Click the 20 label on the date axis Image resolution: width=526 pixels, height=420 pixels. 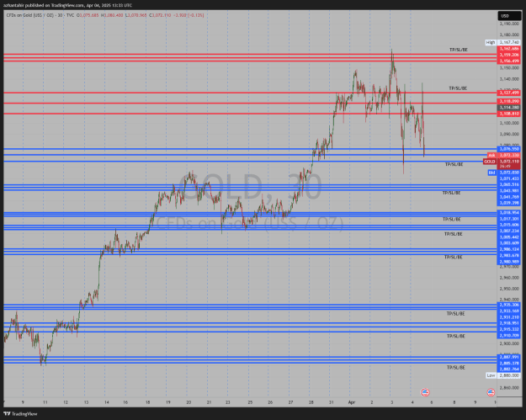click(189, 401)
